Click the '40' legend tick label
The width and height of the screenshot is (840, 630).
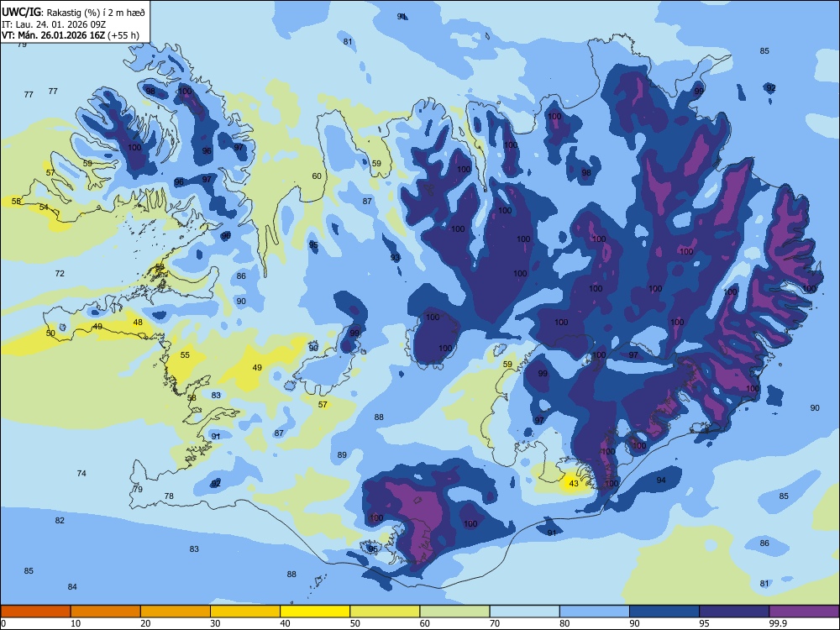point(285,623)
